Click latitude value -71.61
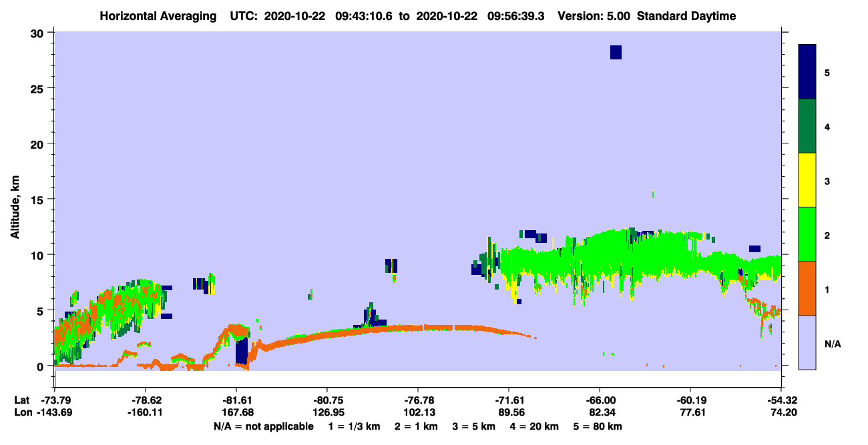Viewport: 868px width, 445px height. point(509,400)
